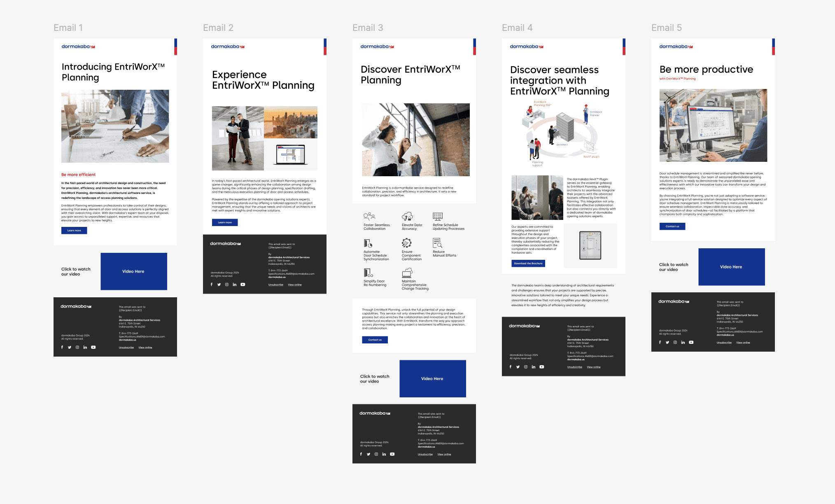835x504 pixels.
Task: Select the LinkedIn icon in Email 2 footer
Action: pyautogui.click(x=235, y=285)
